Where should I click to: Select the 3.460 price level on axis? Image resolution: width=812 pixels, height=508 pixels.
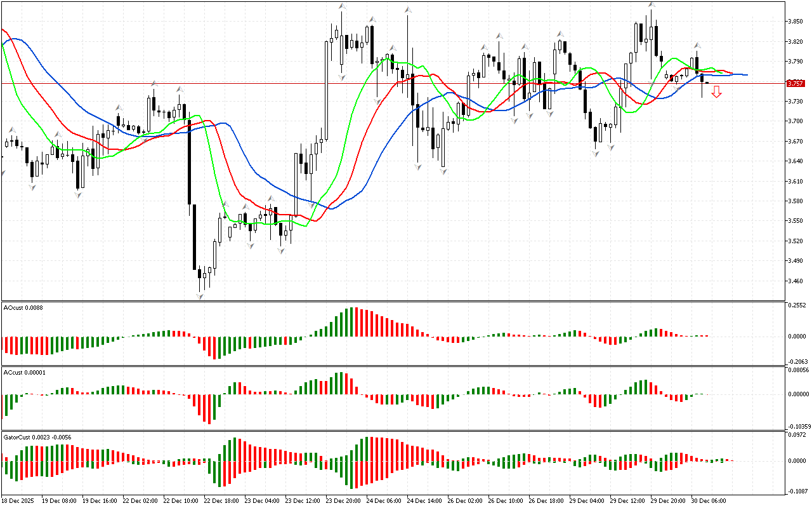(794, 281)
